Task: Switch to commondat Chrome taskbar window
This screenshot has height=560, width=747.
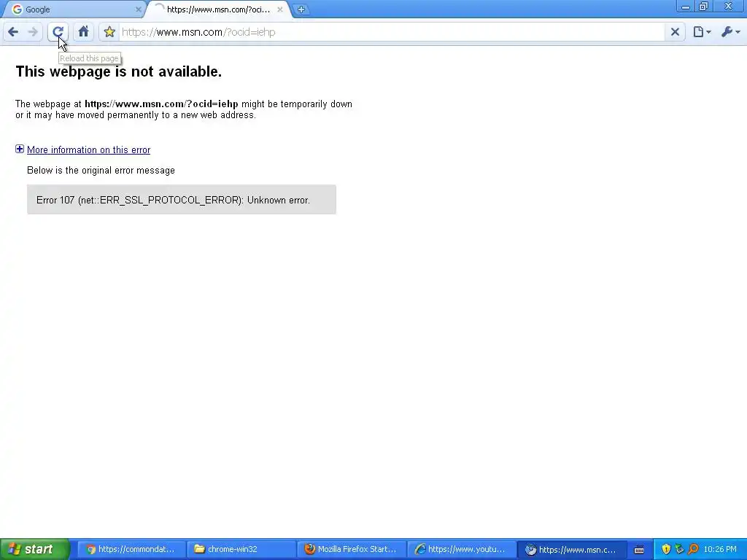Action: (x=131, y=549)
